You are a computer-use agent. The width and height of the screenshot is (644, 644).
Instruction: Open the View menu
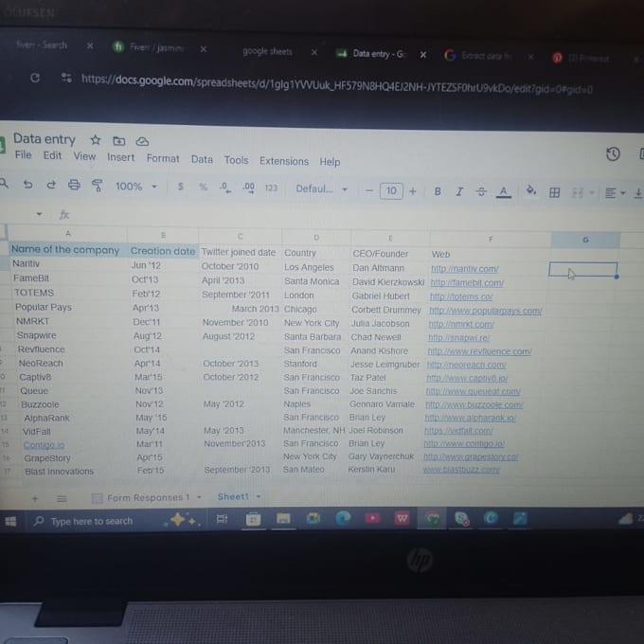(x=84, y=156)
